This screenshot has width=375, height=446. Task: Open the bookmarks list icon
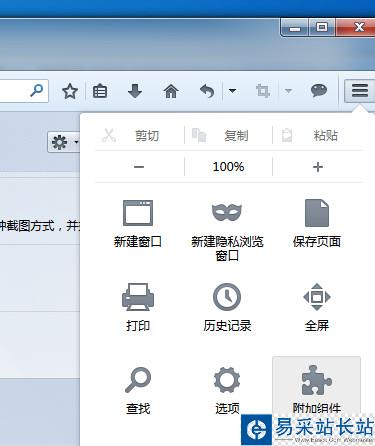click(x=100, y=91)
